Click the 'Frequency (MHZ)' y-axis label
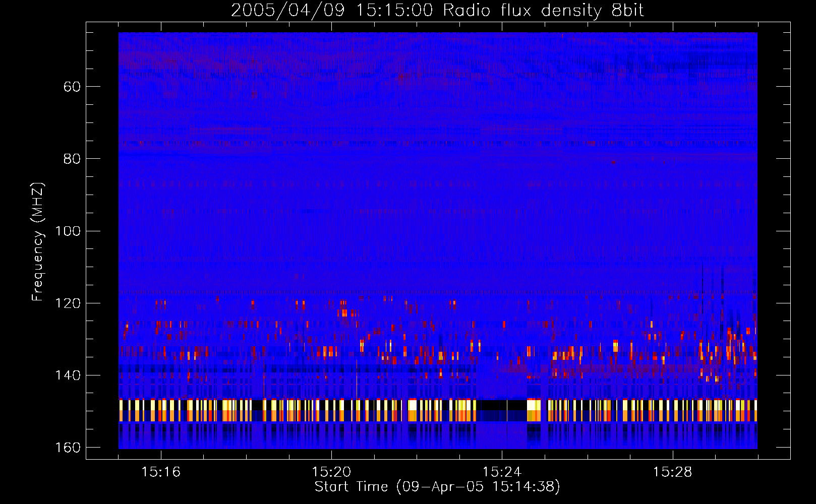 point(38,242)
